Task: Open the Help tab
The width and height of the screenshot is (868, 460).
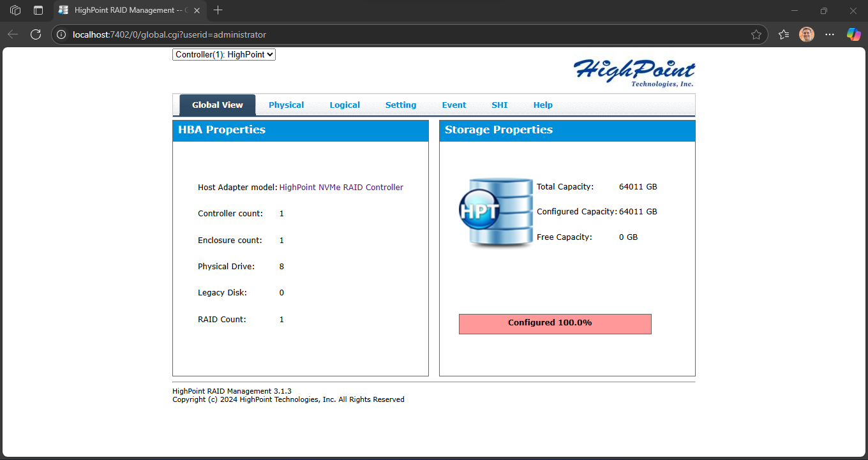Action: click(x=543, y=105)
